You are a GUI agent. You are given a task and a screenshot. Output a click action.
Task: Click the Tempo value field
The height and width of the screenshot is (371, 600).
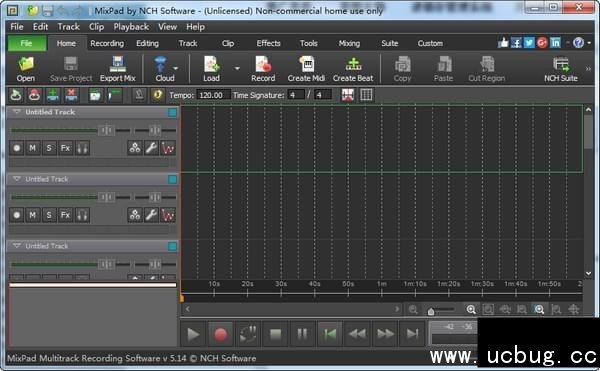pos(213,95)
